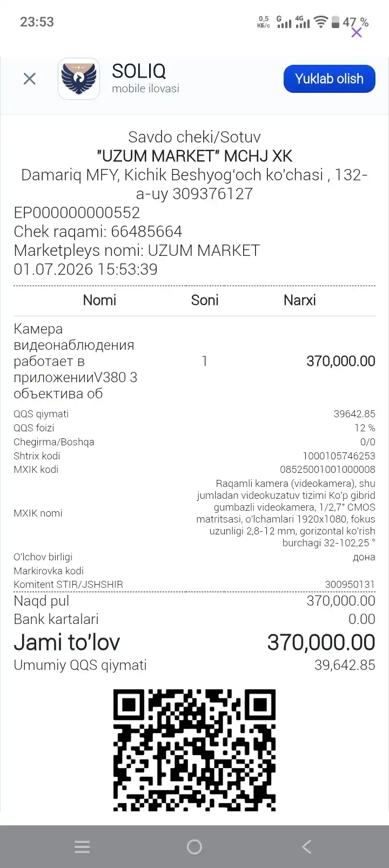The height and width of the screenshot is (868, 389).
Task: Tap the status bar clock 23:53
Action: [x=37, y=22]
